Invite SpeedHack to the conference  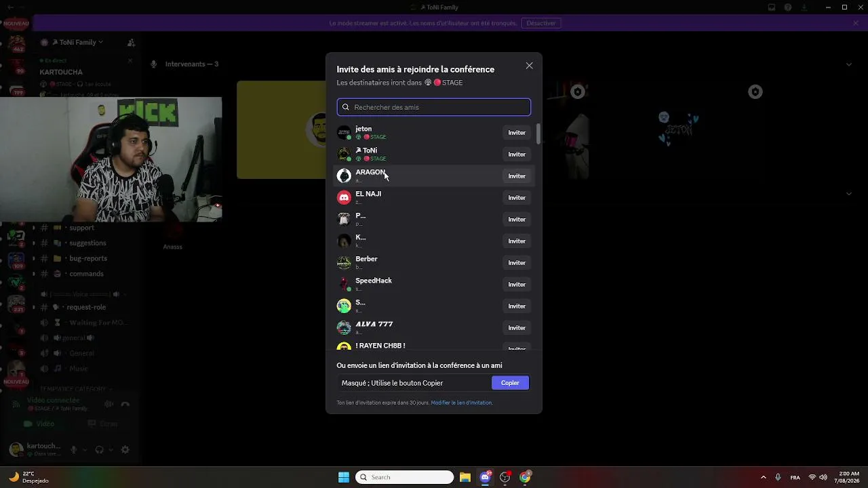pos(517,285)
